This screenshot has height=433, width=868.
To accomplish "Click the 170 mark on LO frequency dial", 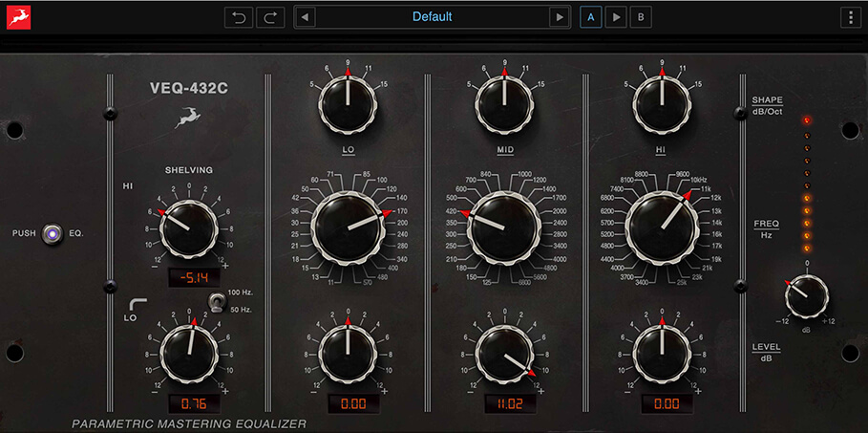I will pyautogui.click(x=400, y=210).
